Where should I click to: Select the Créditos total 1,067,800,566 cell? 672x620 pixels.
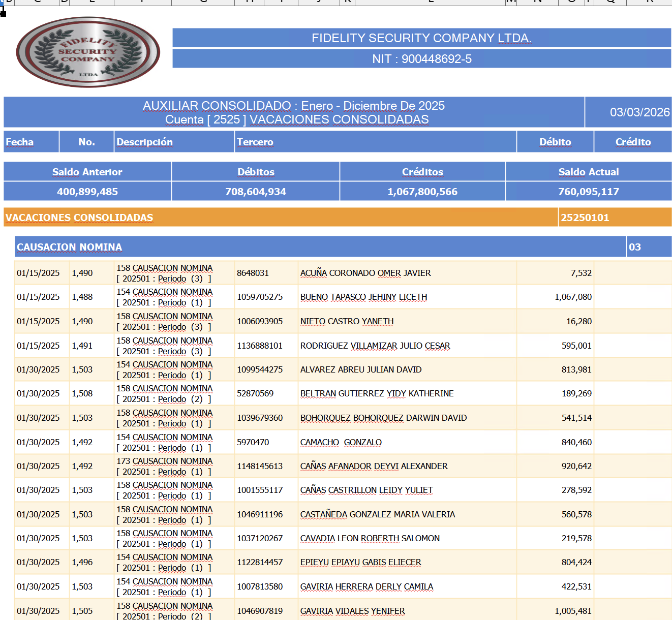pyautogui.click(x=422, y=192)
